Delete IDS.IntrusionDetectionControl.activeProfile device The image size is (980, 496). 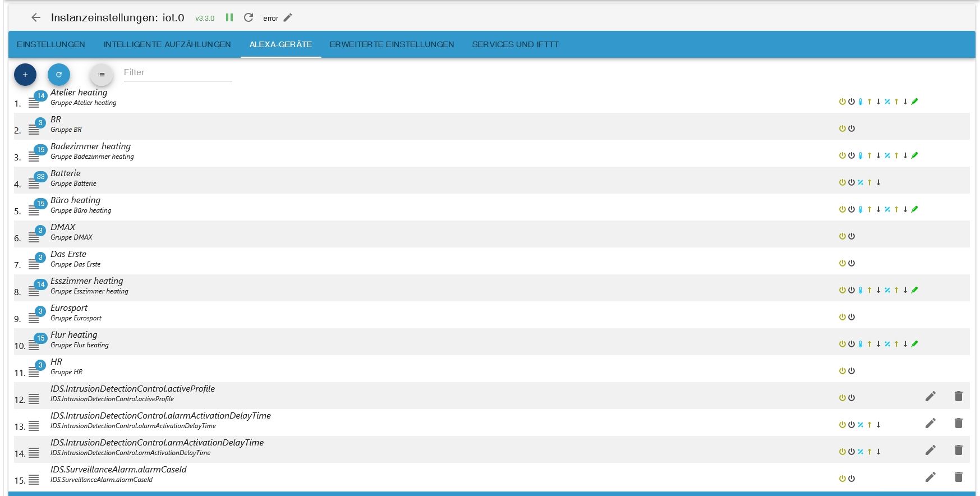point(959,396)
